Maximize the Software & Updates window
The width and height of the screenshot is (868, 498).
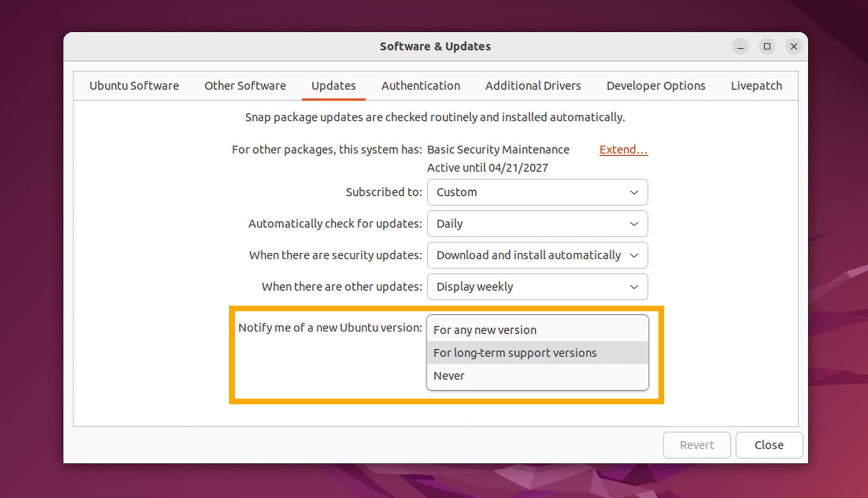click(x=767, y=47)
